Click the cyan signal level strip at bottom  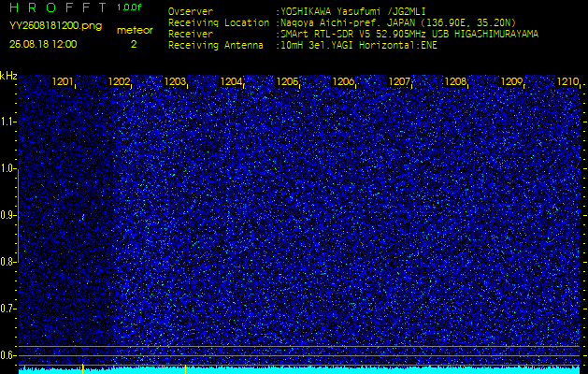pyautogui.click(x=299, y=370)
